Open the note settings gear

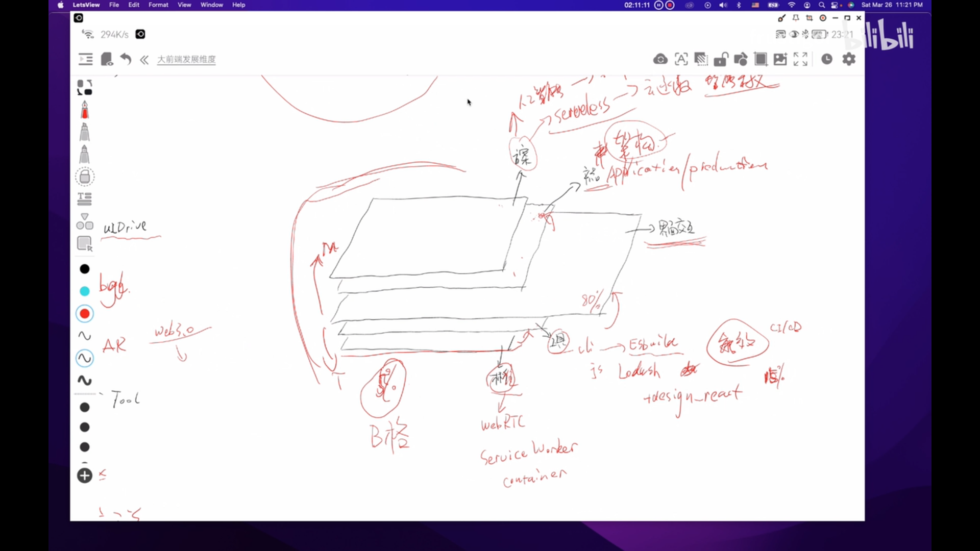tap(848, 59)
